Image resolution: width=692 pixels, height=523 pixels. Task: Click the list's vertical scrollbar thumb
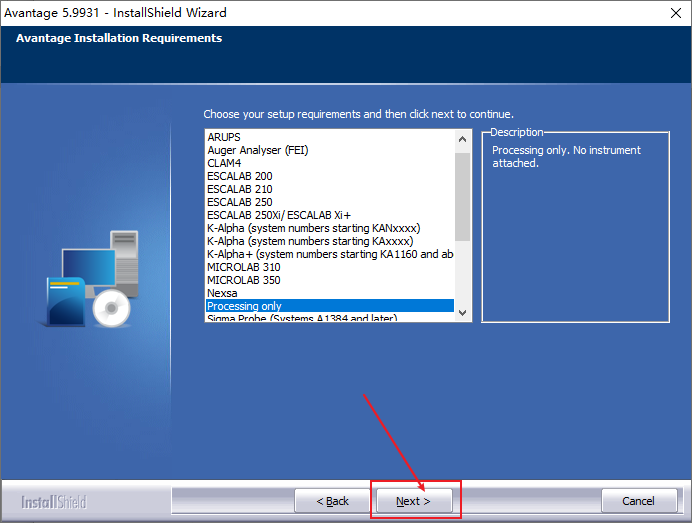463,197
